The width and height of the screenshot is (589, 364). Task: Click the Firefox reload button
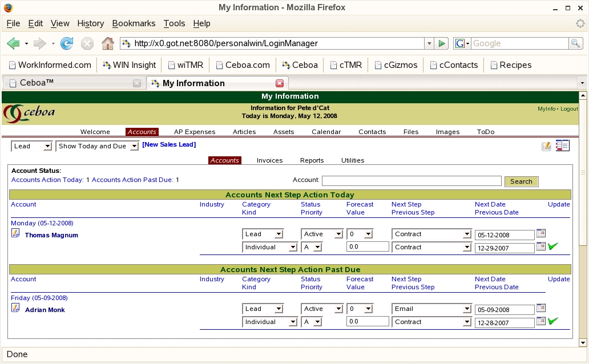pyautogui.click(x=67, y=43)
